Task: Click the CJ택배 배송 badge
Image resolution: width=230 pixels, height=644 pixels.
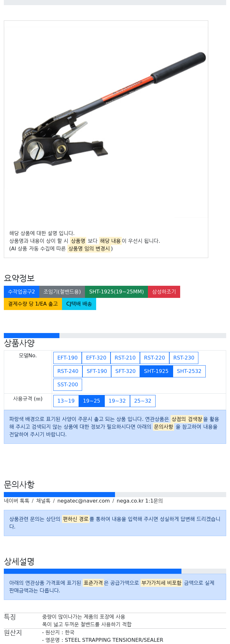Action: click(79, 304)
